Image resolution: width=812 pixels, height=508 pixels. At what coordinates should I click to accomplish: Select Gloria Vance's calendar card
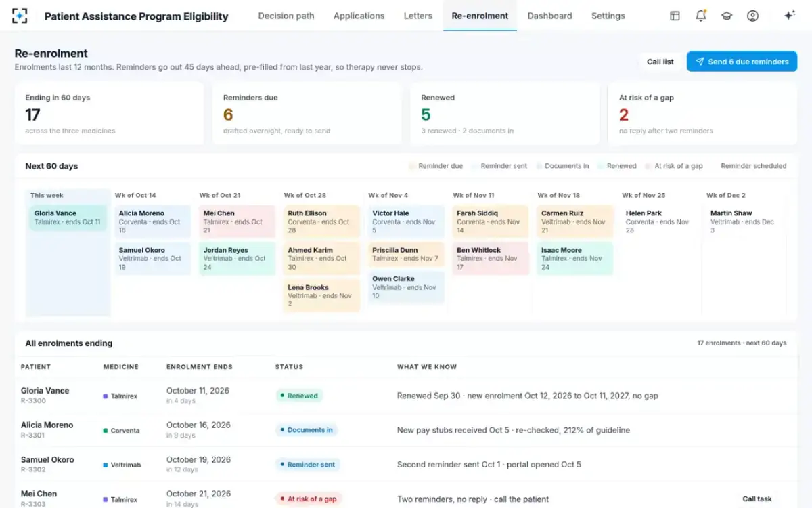pyautogui.click(x=68, y=217)
